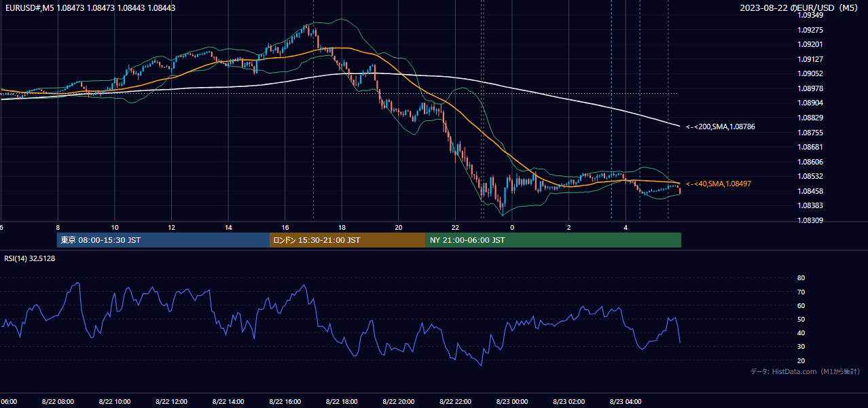
Task: Click price axis label 1.09349
Action: click(810, 15)
